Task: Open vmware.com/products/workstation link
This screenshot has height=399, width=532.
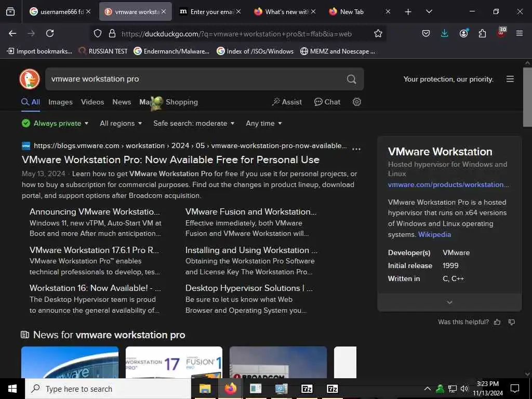Action: click(448, 184)
